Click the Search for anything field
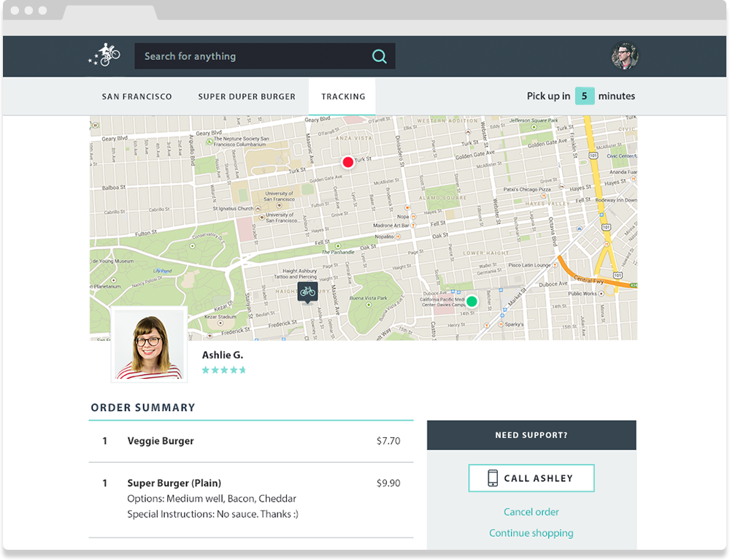The width and height of the screenshot is (730, 560). tap(252, 56)
